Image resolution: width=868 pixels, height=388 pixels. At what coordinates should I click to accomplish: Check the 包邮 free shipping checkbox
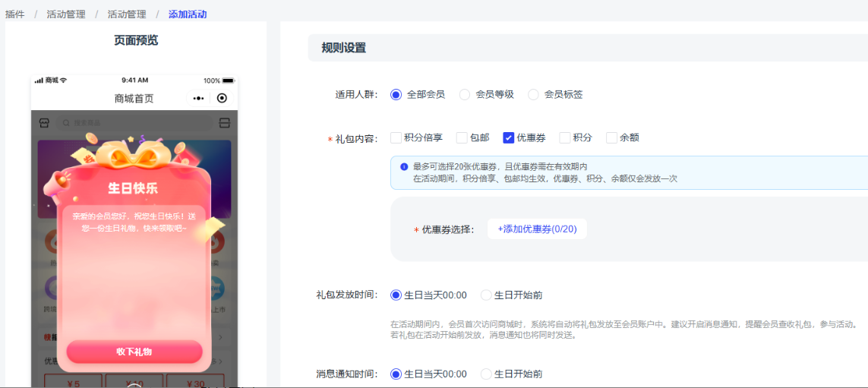pyautogui.click(x=462, y=137)
